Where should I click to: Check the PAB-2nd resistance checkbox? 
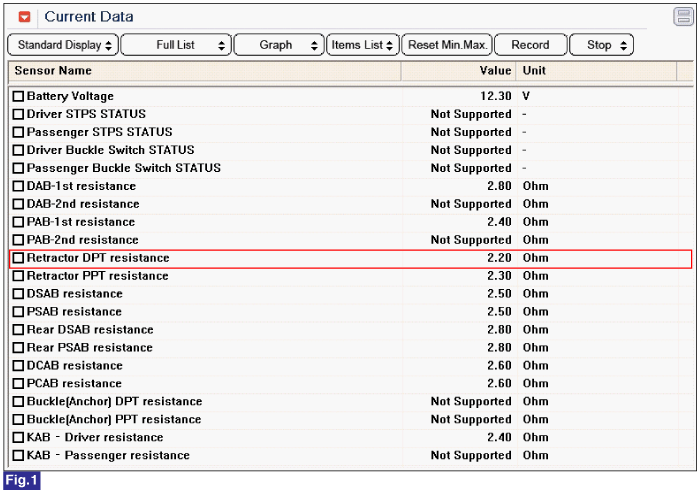tap(18, 240)
